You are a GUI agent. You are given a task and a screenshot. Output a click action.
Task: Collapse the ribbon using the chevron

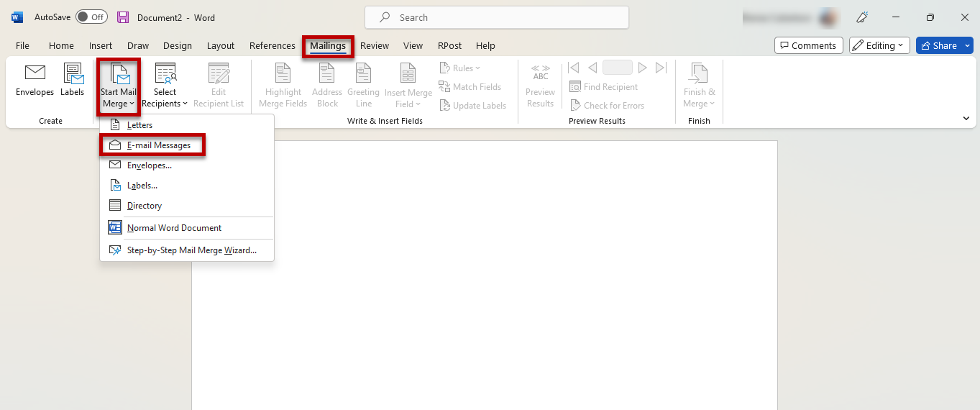click(x=966, y=118)
